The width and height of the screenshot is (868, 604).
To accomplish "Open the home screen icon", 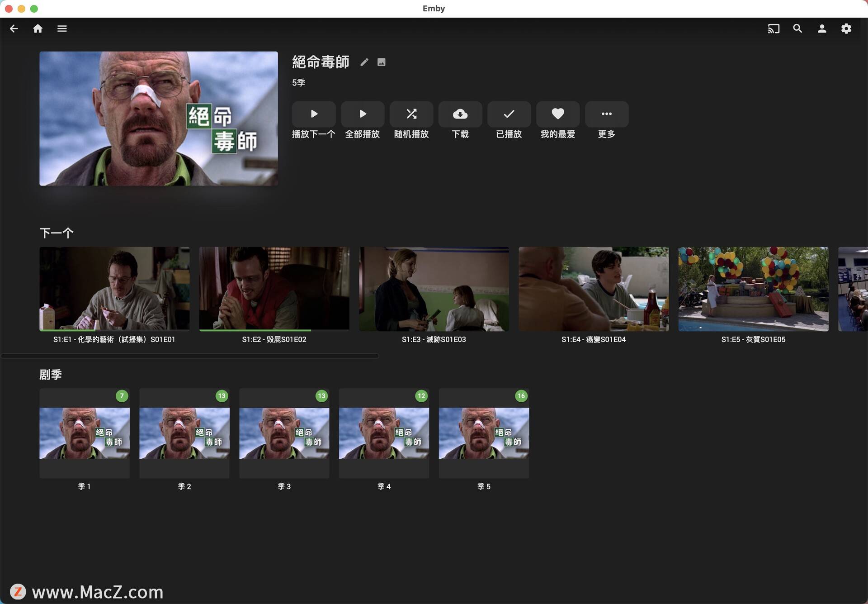I will click(38, 29).
